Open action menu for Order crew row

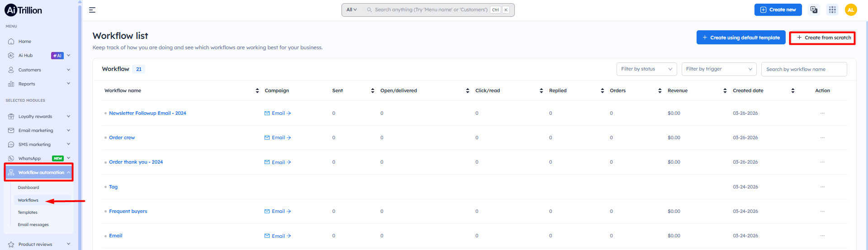pyautogui.click(x=822, y=138)
